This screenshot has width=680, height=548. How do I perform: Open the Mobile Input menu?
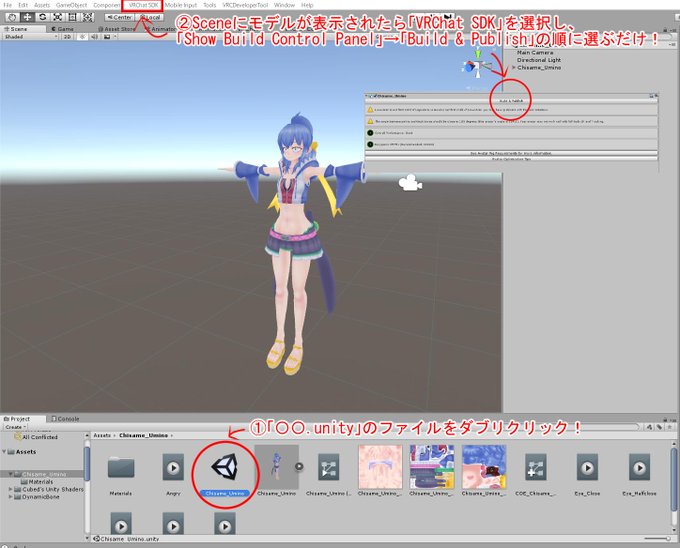[181, 5]
